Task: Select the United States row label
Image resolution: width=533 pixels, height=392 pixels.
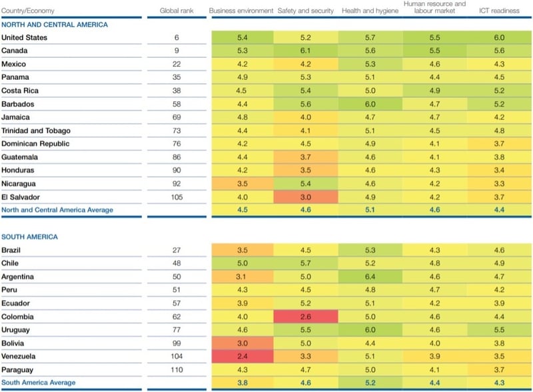Action: 25,37
